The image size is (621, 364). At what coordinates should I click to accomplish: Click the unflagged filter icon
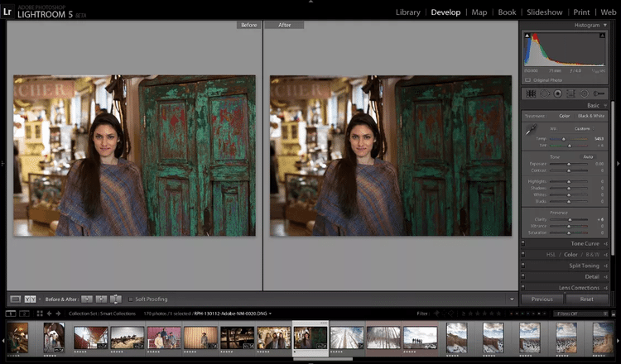pos(444,314)
